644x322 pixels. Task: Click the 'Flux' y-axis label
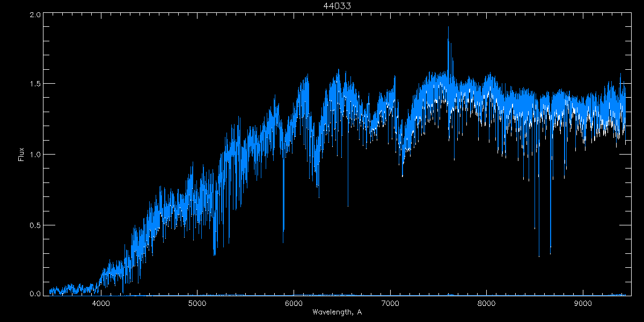coord(21,155)
